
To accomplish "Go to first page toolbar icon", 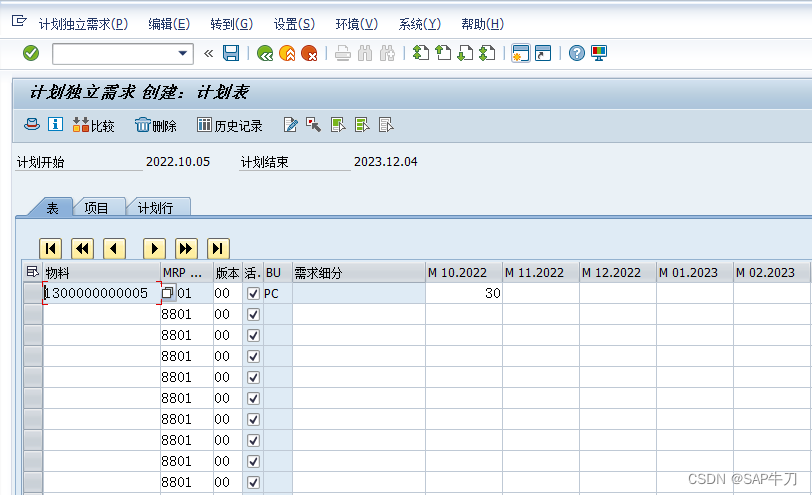I will coord(420,53).
